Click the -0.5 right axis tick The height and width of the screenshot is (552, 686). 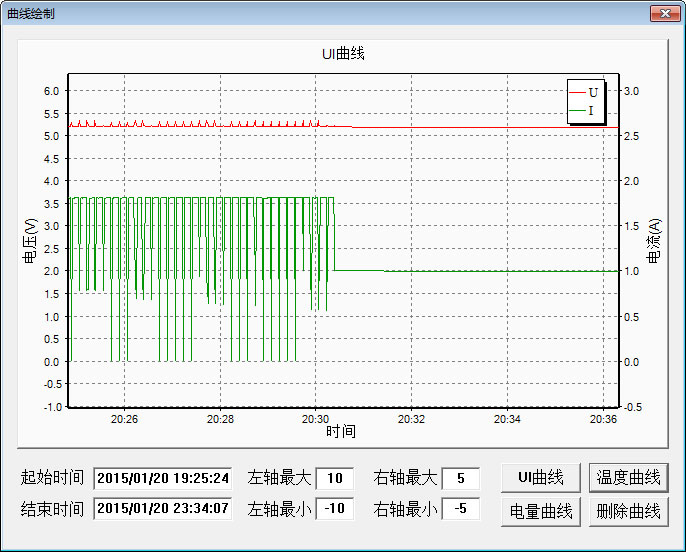click(x=633, y=407)
